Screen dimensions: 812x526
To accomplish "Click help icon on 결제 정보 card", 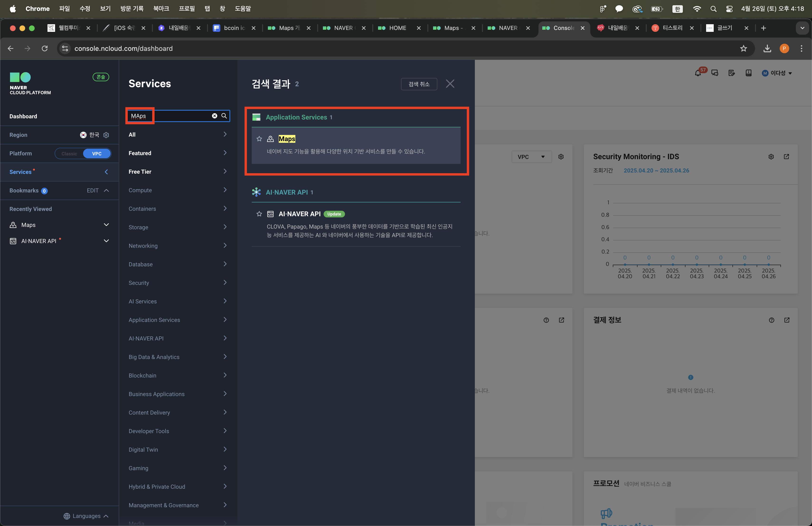I will click(x=771, y=320).
